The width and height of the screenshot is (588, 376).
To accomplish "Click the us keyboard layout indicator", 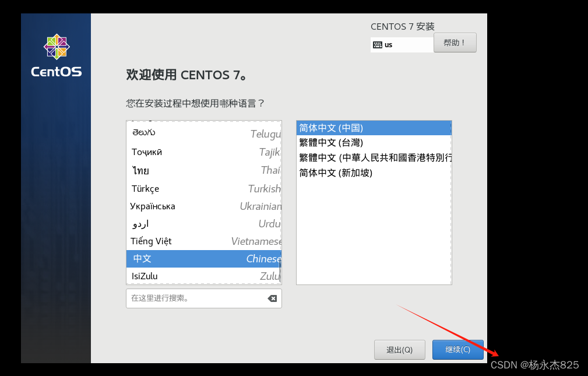I will 402,45.
